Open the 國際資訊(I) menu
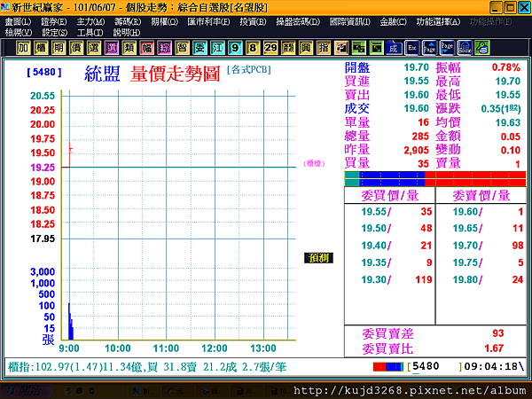This screenshot has height=399, width=532. click(x=350, y=21)
